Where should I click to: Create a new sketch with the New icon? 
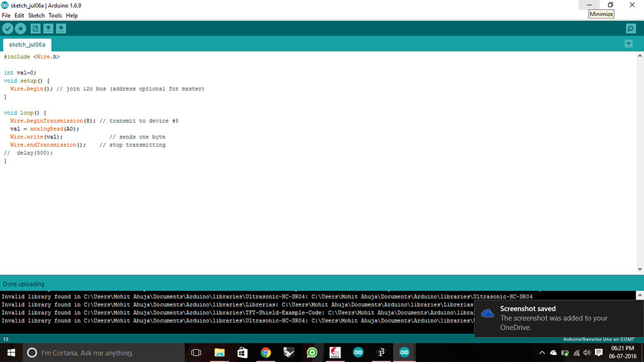[35, 28]
